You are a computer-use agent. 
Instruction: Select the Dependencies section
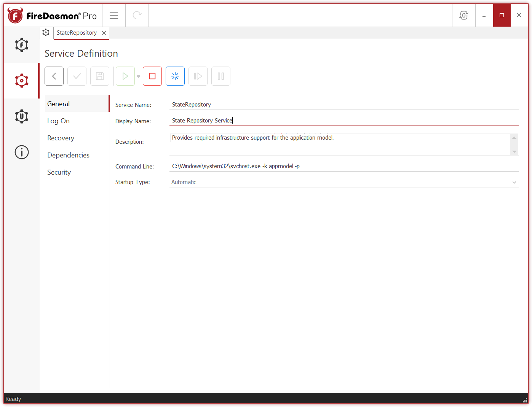pyautogui.click(x=68, y=155)
